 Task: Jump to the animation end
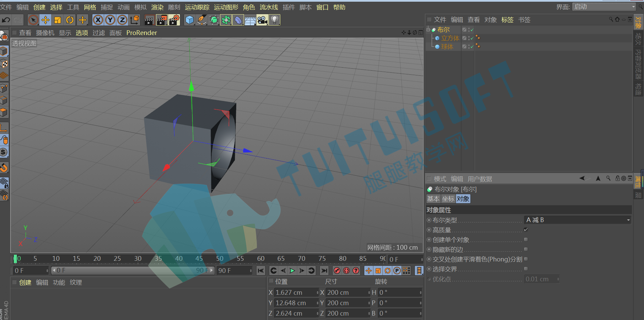pyautogui.click(x=324, y=271)
